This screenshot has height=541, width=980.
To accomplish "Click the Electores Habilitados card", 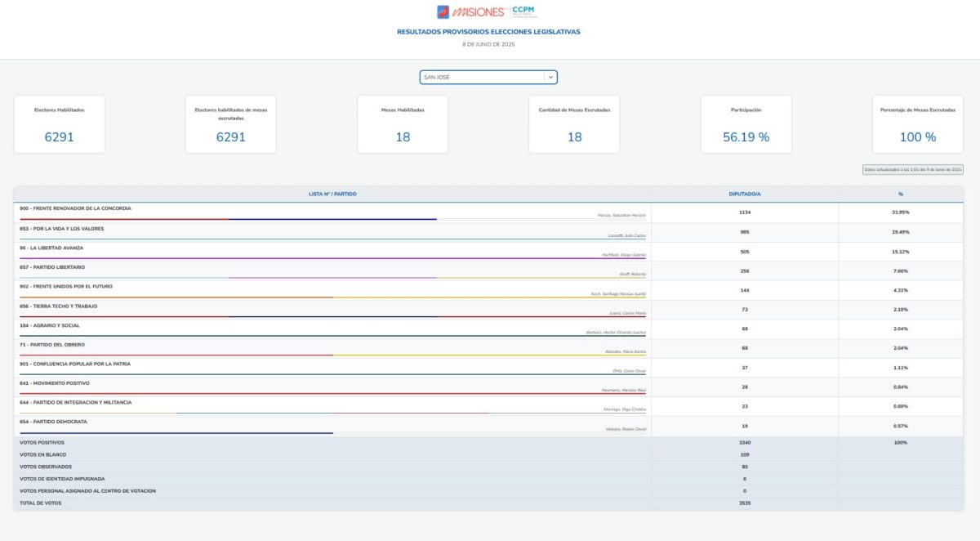I will 59,124.
